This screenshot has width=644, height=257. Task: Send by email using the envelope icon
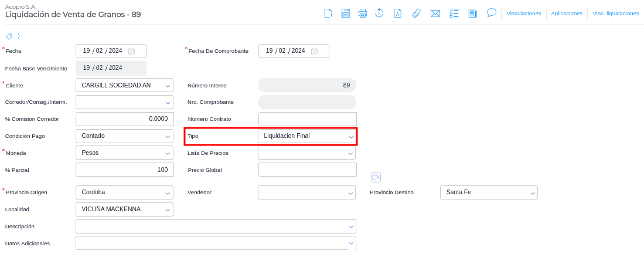pyautogui.click(x=435, y=13)
